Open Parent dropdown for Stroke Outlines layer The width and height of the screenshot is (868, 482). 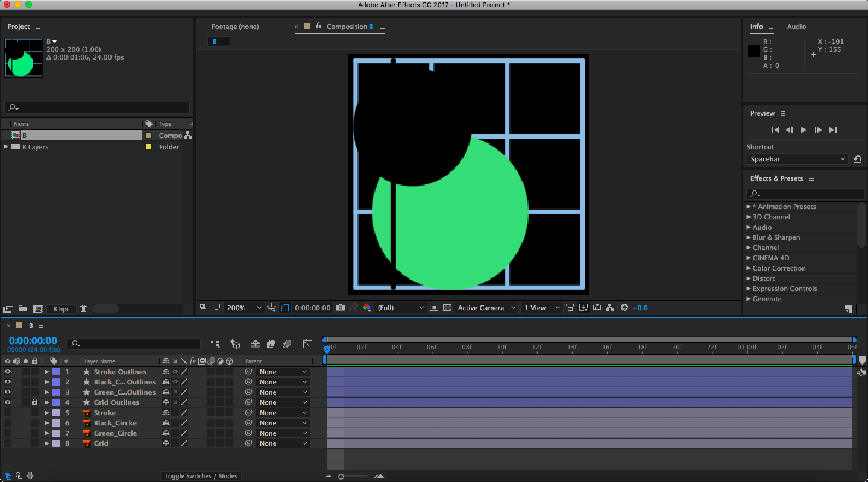point(283,372)
